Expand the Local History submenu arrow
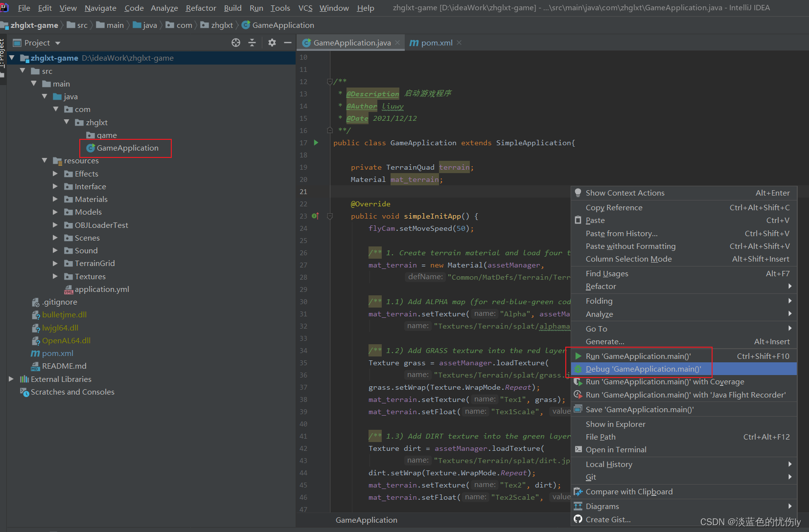 click(x=789, y=464)
